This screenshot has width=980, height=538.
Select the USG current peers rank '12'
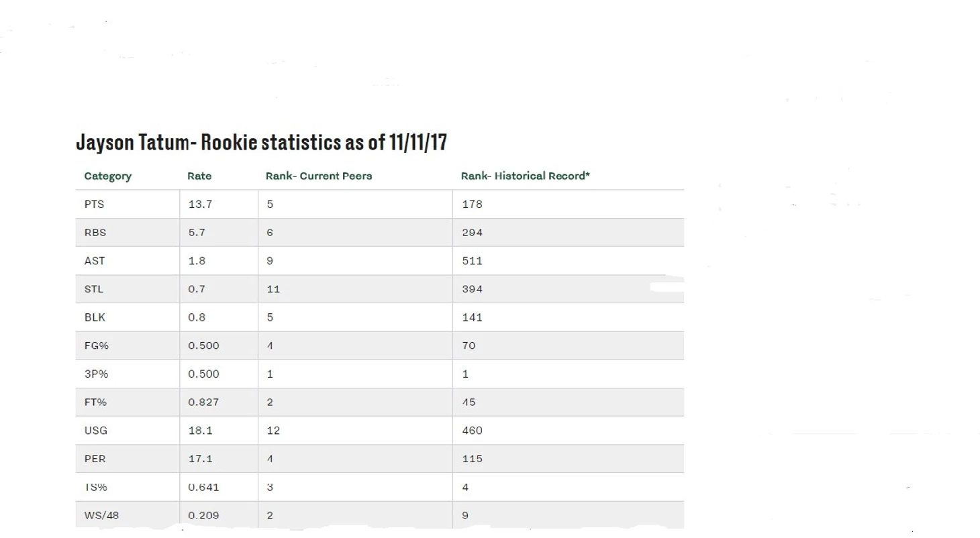(x=273, y=431)
